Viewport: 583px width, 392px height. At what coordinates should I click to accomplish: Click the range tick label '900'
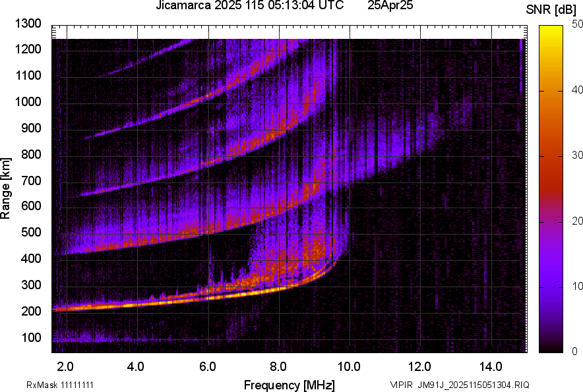(31, 128)
